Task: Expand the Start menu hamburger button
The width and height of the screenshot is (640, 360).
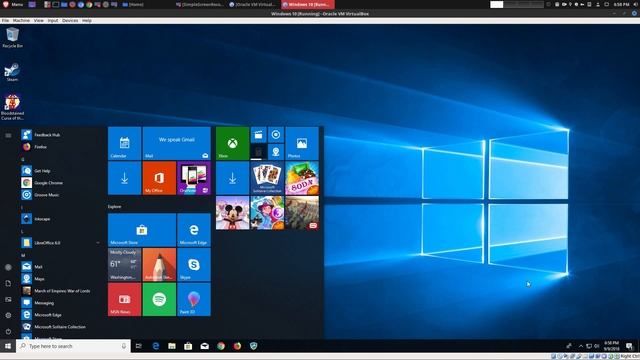Action: [8, 135]
